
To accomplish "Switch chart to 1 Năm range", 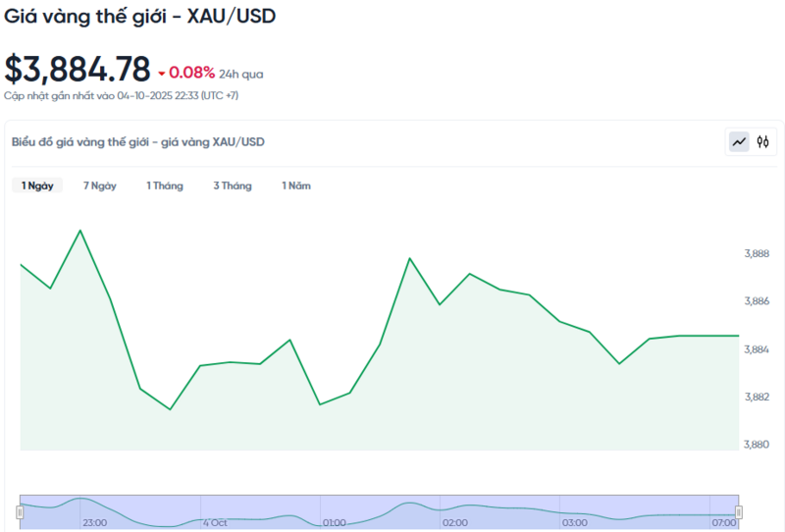I will click(296, 186).
